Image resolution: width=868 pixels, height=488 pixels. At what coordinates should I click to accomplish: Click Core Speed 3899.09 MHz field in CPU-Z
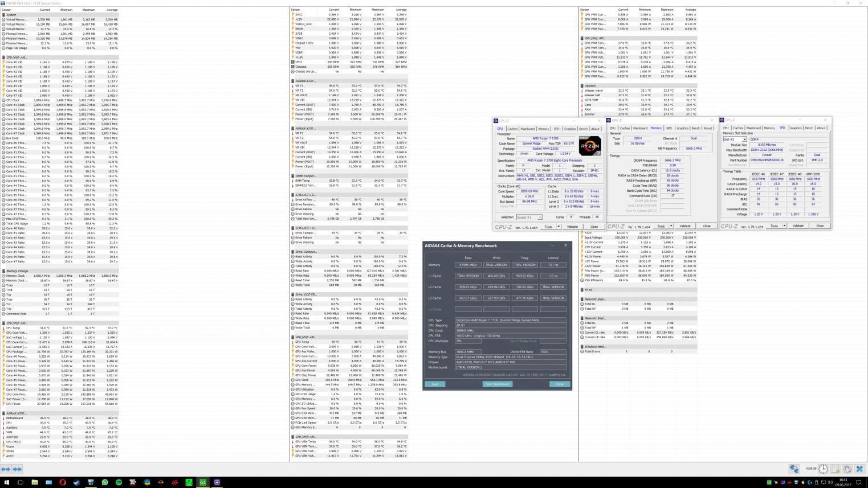tap(529, 191)
